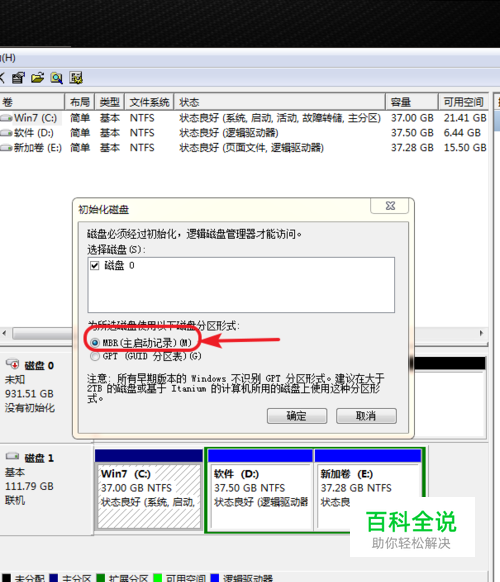The height and width of the screenshot is (582, 500).
Task: Click the 可用空间 legend color swatch
Action: (157, 578)
